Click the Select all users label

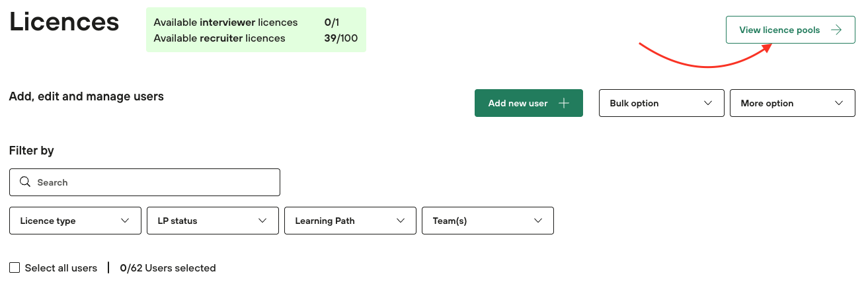click(61, 268)
